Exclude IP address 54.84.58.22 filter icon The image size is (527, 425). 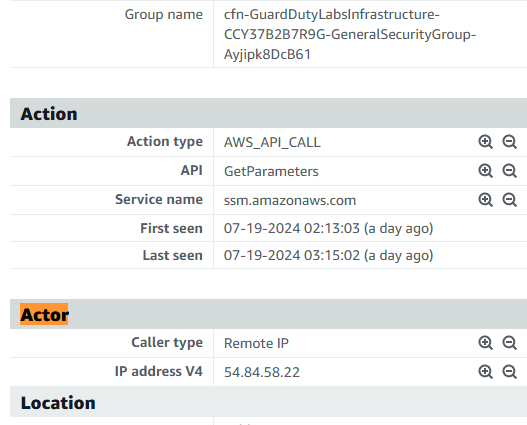[x=510, y=372]
